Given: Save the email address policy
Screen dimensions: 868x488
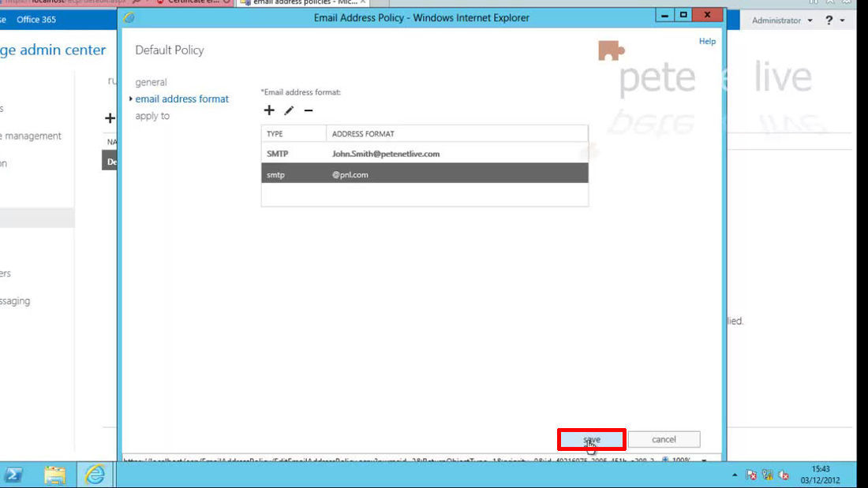Looking at the screenshot, I should click(x=592, y=439).
